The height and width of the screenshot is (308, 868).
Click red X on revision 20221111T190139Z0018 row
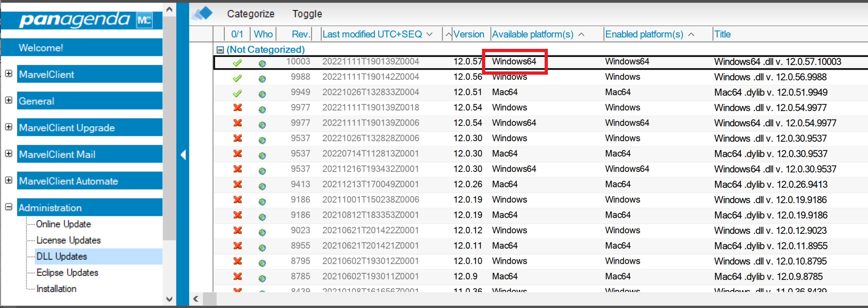[237, 108]
